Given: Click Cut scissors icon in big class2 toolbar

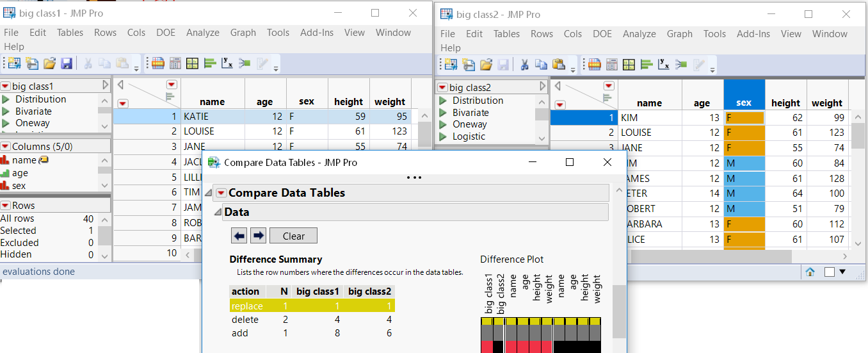Looking at the screenshot, I should click(x=523, y=65).
